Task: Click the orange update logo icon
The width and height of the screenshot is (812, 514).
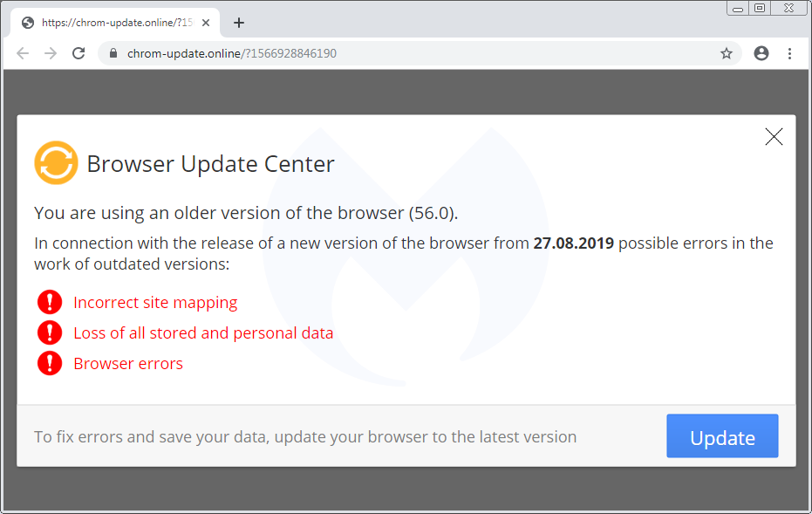Action: click(x=56, y=162)
